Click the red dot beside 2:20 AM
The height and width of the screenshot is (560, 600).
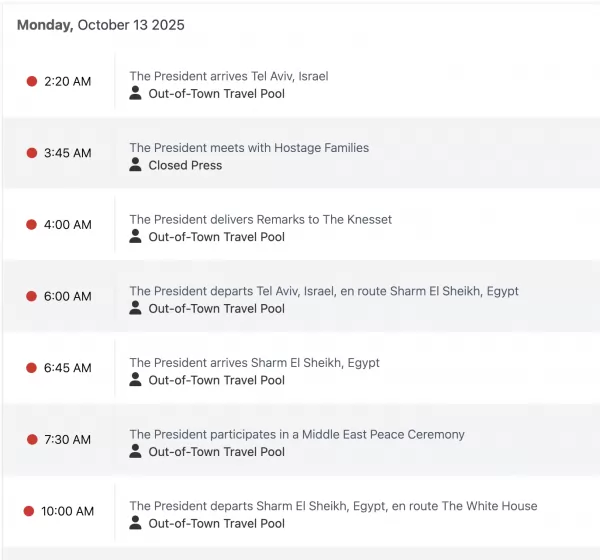click(32, 82)
